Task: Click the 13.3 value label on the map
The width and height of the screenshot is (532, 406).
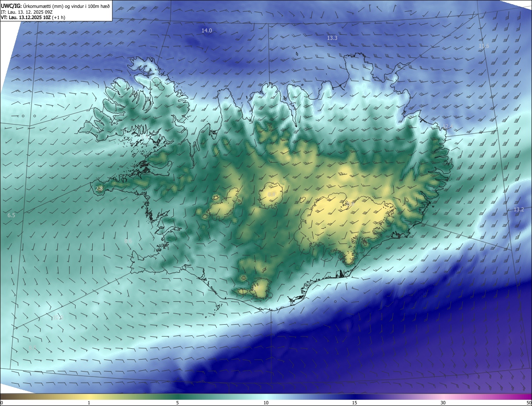Action: coord(332,38)
